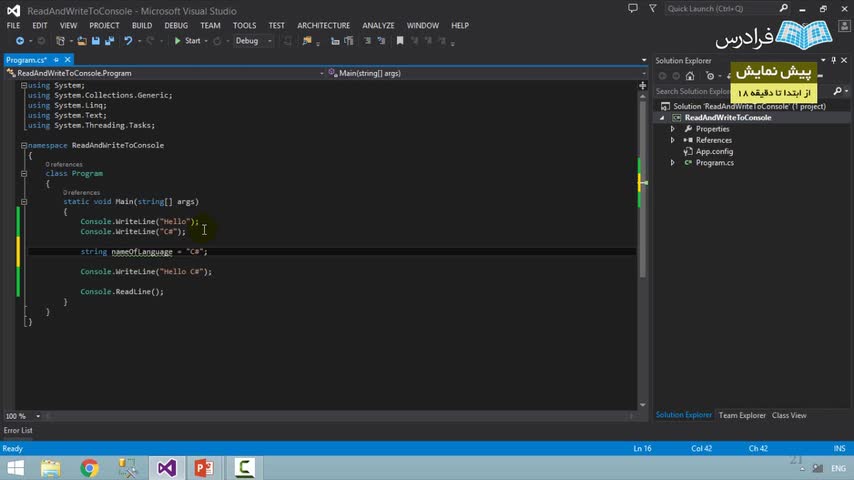Click the editor vertical scrollbar thumb
Screen dimensions: 854x480
coord(643,189)
